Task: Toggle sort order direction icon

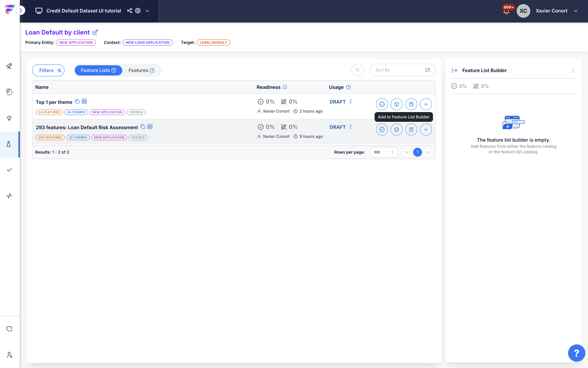Action: point(427,70)
